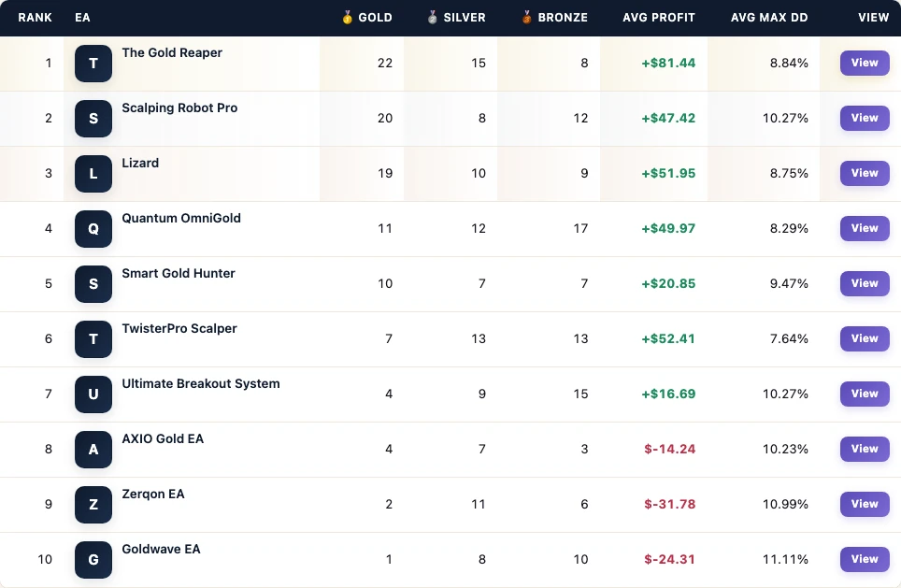Sort by AVG MAX DD header
901x588 pixels.
(x=769, y=17)
